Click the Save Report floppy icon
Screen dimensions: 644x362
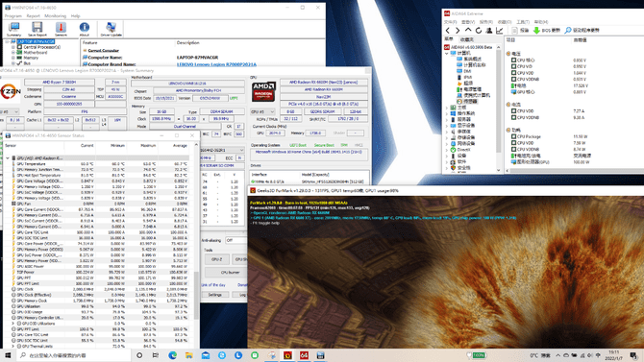(37, 29)
